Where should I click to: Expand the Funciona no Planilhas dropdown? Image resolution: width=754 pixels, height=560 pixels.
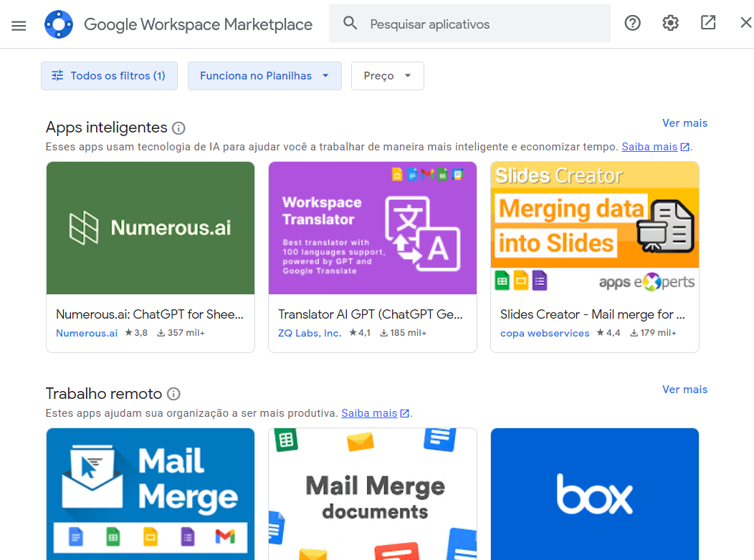click(264, 76)
